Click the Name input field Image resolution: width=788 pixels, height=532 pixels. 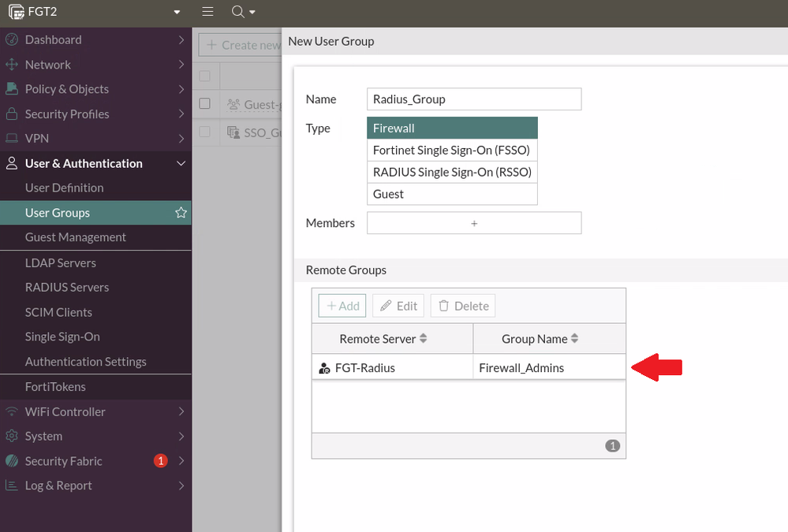pyautogui.click(x=474, y=99)
